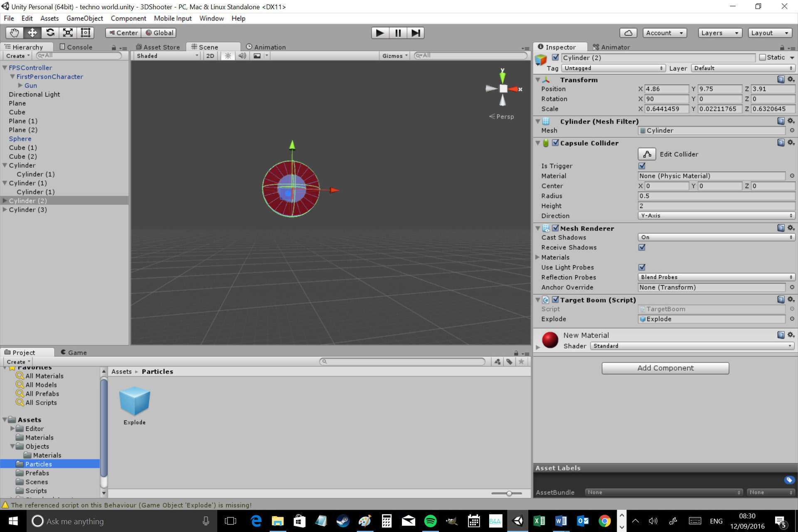Select the Rect transform tool

click(86, 33)
